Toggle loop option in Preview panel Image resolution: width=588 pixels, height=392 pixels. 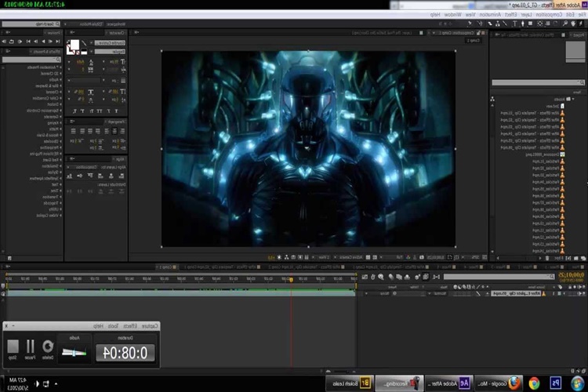tap(11, 42)
